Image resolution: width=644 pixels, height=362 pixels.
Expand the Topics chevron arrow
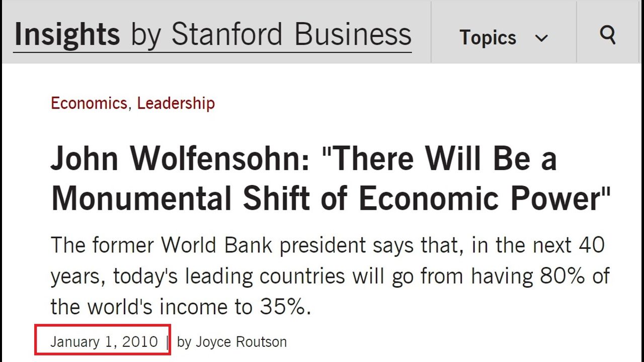(541, 38)
